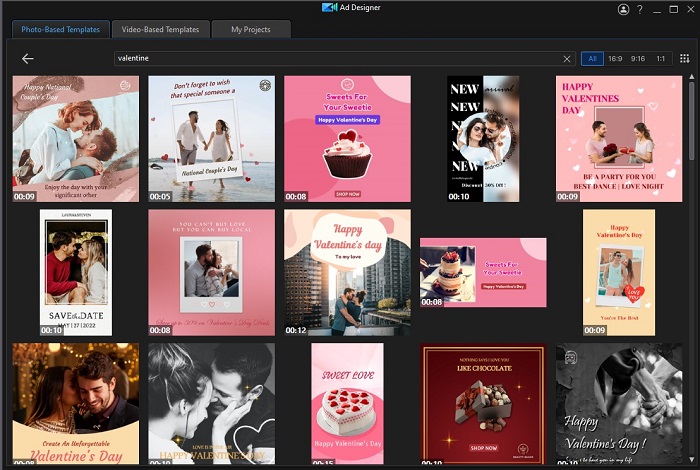Open the Save the Date template
700x470 pixels.
pyautogui.click(x=76, y=272)
